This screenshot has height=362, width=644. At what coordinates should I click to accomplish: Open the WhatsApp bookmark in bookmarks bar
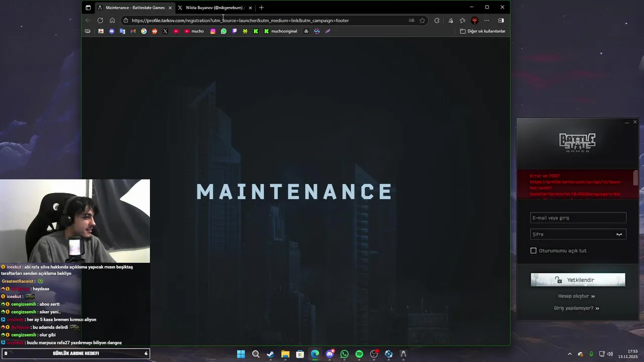pos(223,31)
